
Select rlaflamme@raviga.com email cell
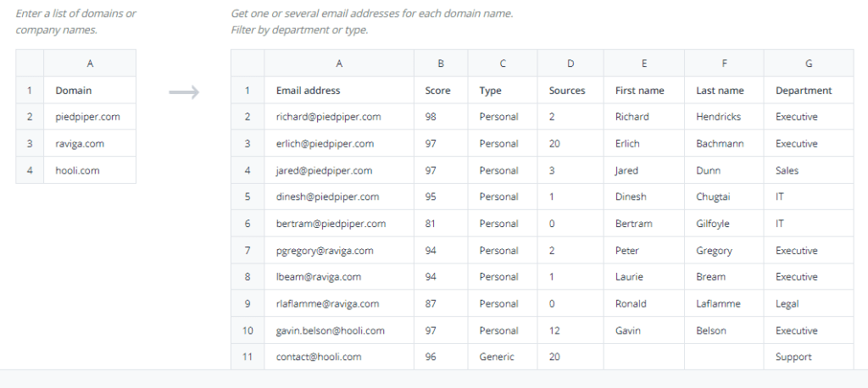point(339,303)
